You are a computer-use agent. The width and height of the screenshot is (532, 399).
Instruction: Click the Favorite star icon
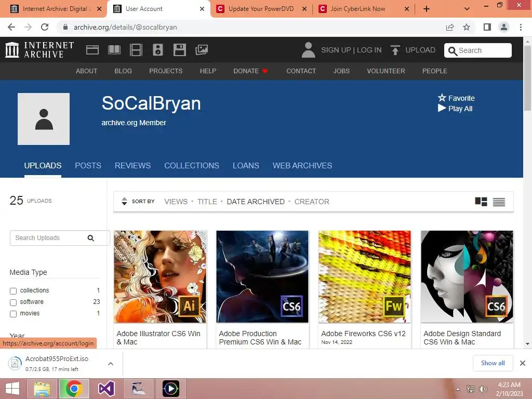click(442, 98)
